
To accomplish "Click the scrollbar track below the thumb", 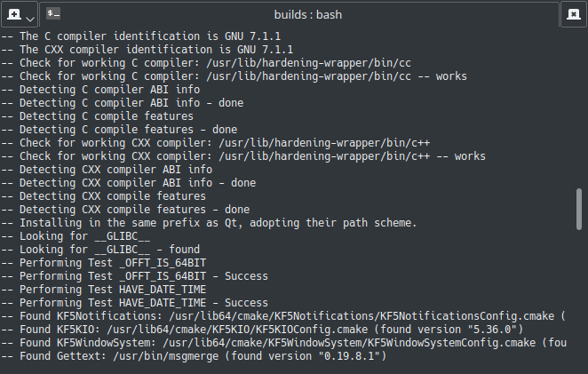I will (x=580, y=302).
